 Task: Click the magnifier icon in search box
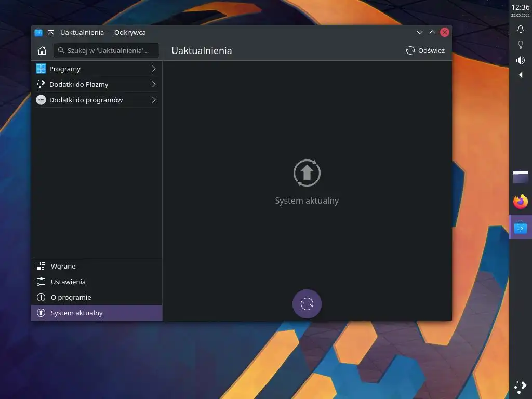[61, 50]
